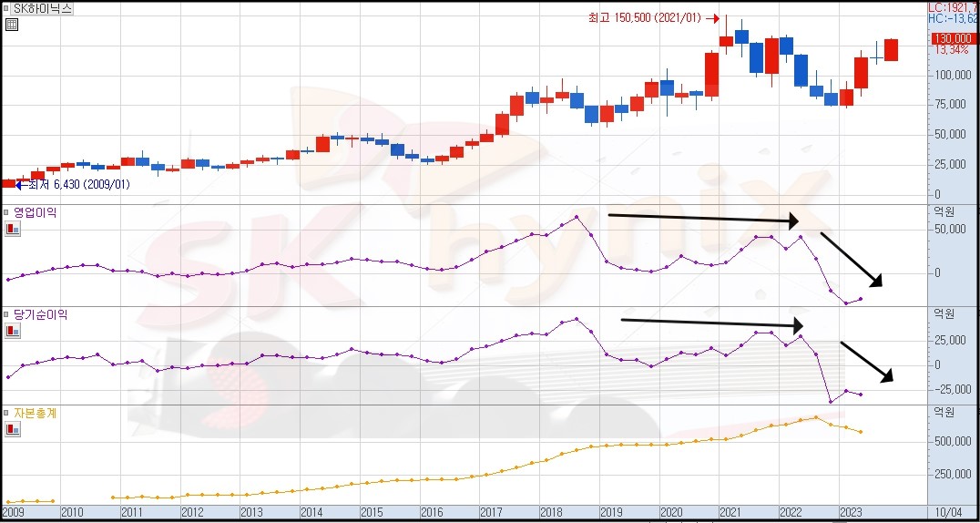Click the HC:-13.62 value

[954, 19]
